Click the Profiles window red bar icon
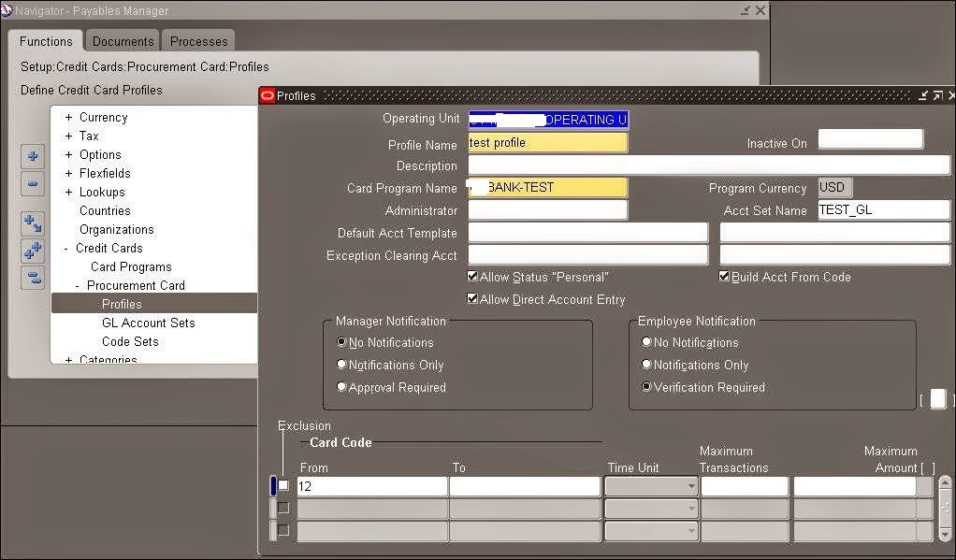 (x=268, y=95)
